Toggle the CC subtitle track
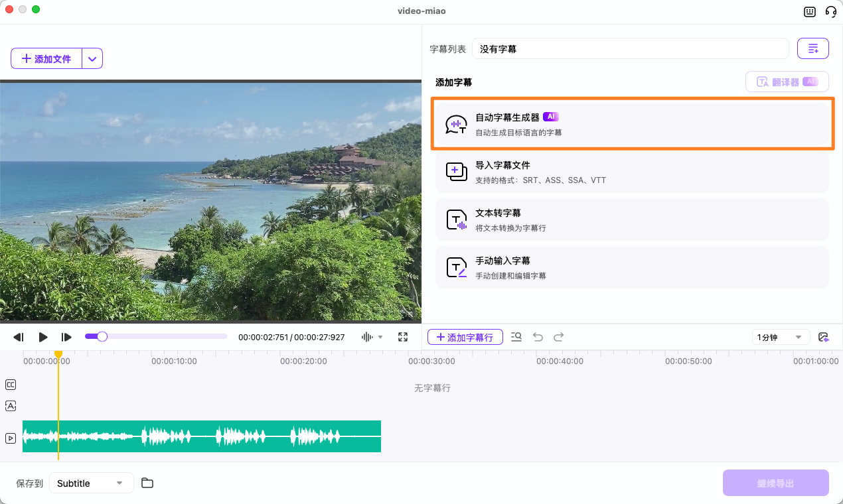The image size is (843, 504). click(11, 385)
